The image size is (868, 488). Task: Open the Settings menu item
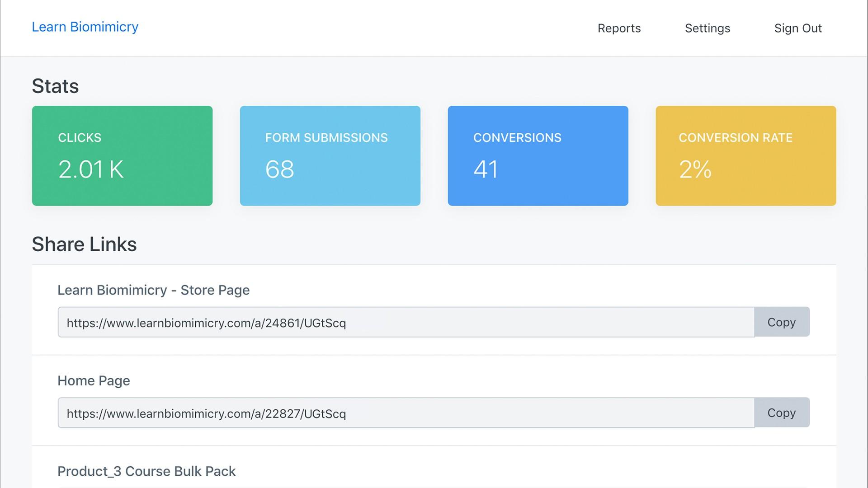click(x=707, y=28)
